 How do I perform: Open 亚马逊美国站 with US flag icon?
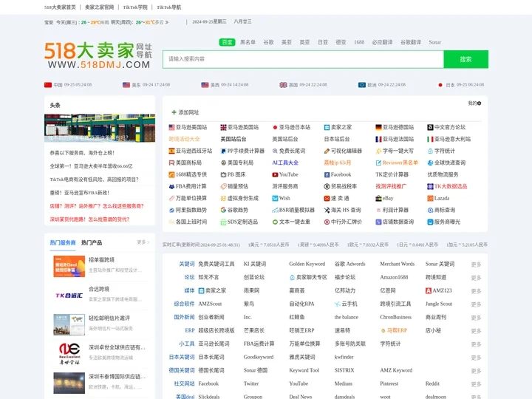click(x=188, y=127)
